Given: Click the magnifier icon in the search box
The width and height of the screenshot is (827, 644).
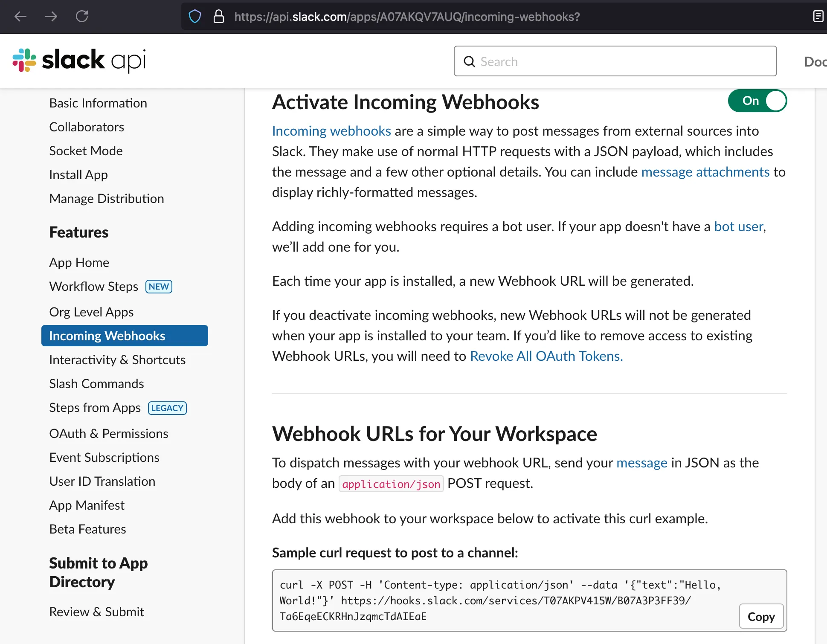Looking at the screenshot, I should pyautogui.click(x=469, y=62).
